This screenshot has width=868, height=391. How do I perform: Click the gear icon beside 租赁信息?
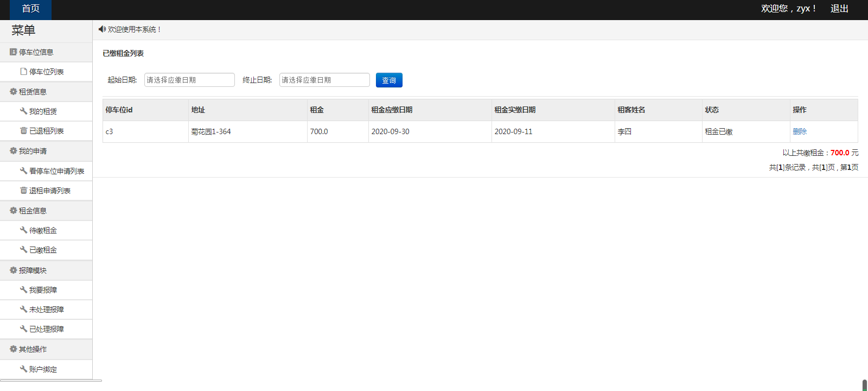click(x=13, y=92)
